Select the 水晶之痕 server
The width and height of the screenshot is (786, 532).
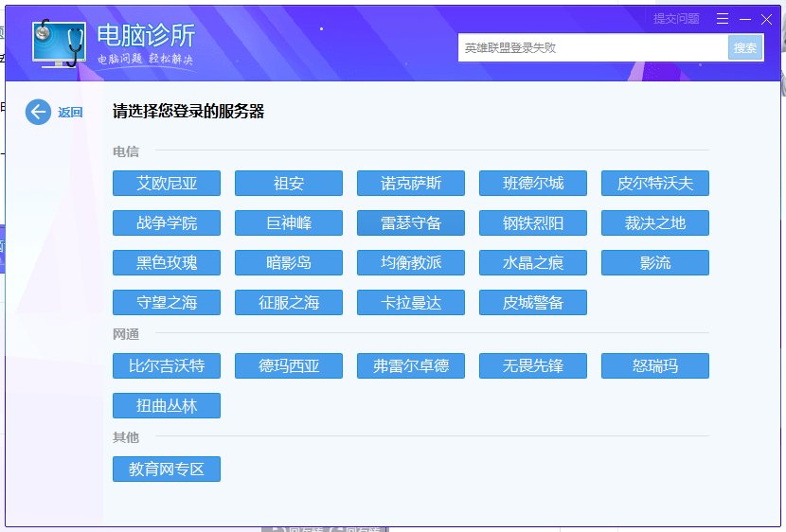click(533, 263)
